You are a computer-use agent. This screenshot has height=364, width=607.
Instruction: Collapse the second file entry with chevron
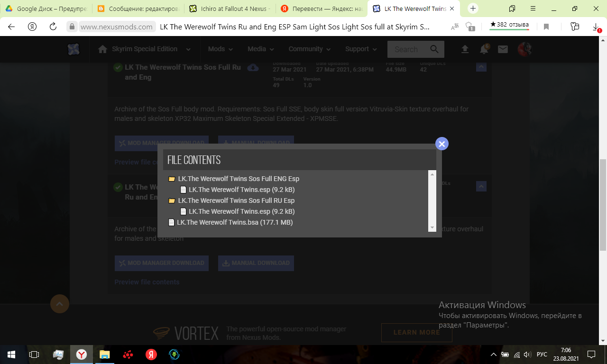point(481,186)
